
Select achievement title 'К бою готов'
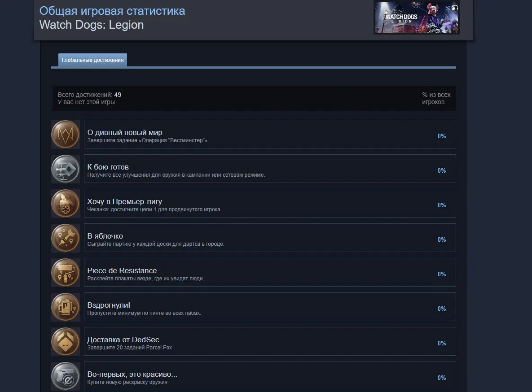pyautogui.click(x=108, y=167)
